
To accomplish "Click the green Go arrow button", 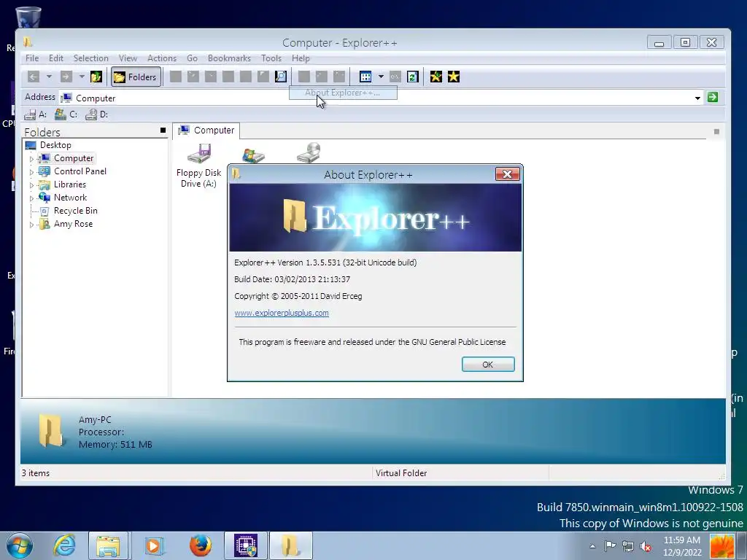I will point(713,97).
